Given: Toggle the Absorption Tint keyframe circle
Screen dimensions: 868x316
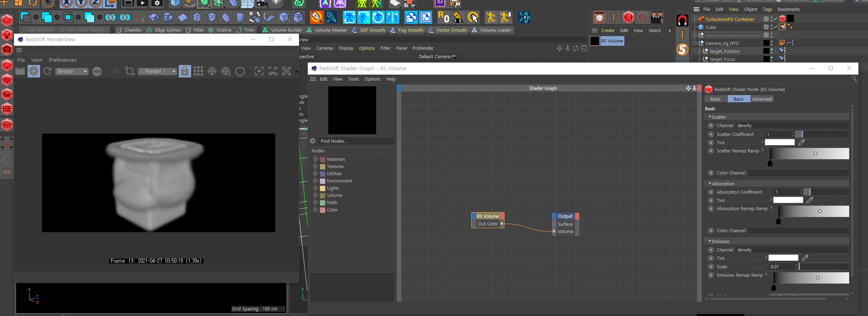Looking at the screenshot, I should point(711,201).
